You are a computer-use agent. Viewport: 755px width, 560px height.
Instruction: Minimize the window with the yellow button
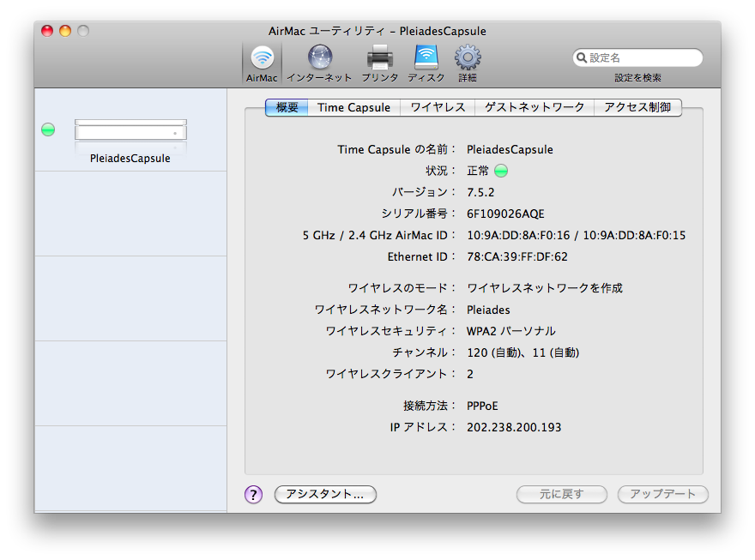65,31
